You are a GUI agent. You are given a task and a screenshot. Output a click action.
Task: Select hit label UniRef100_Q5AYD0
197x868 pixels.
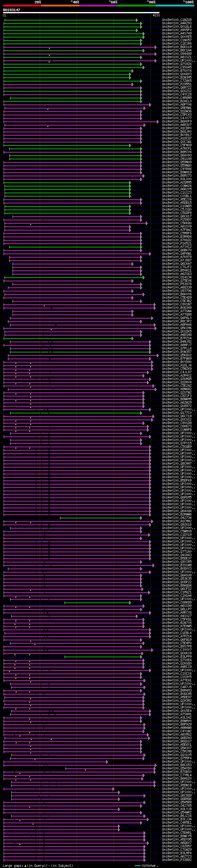[x=177, y=768]
